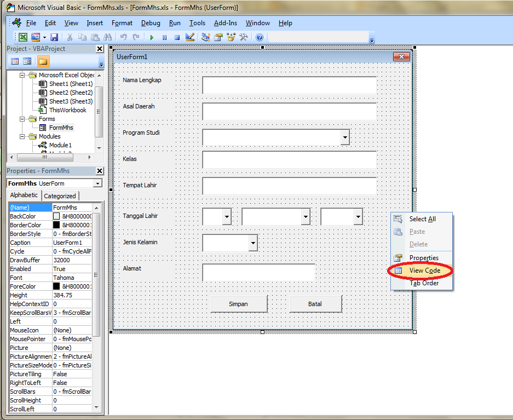Click the View Microsoft Excel icon
Viewport: 513px width, 420px height.
click(22, 37)
